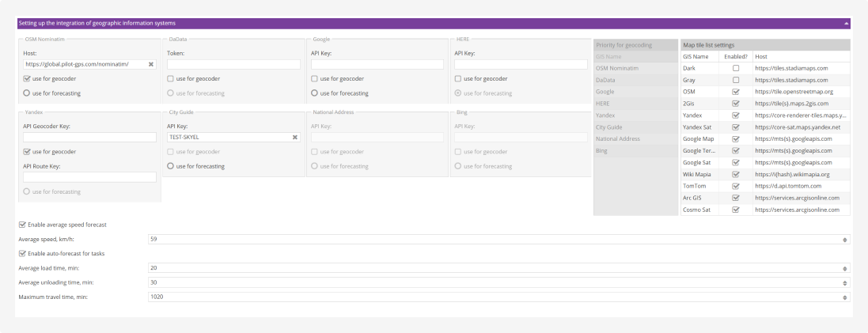The width and height of the screenshot is (868, 333).
Task: Select City Guide use for forecasting
Action: tap(170, 166)
